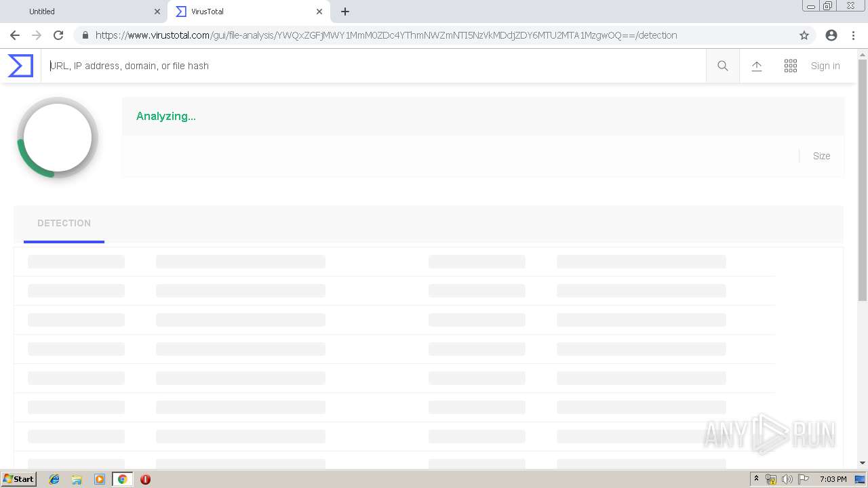
Task: Click the Size label
Action: [822, 156]
